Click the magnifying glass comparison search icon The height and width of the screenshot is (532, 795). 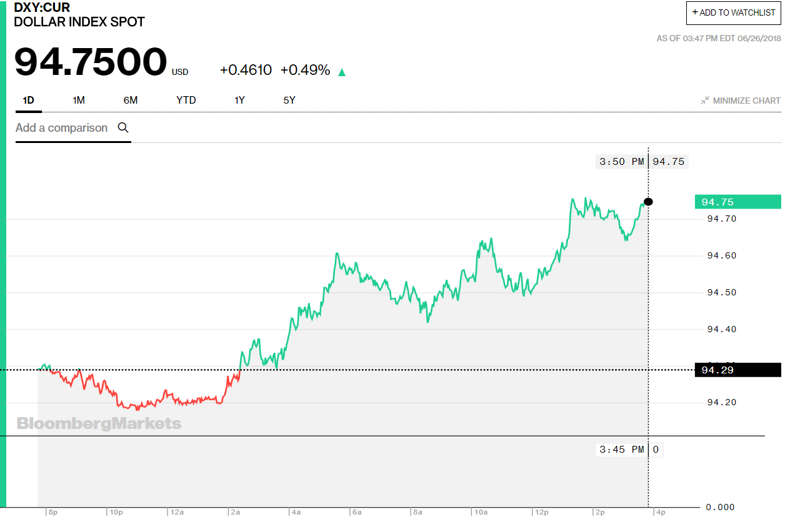[x=123, y=127]
